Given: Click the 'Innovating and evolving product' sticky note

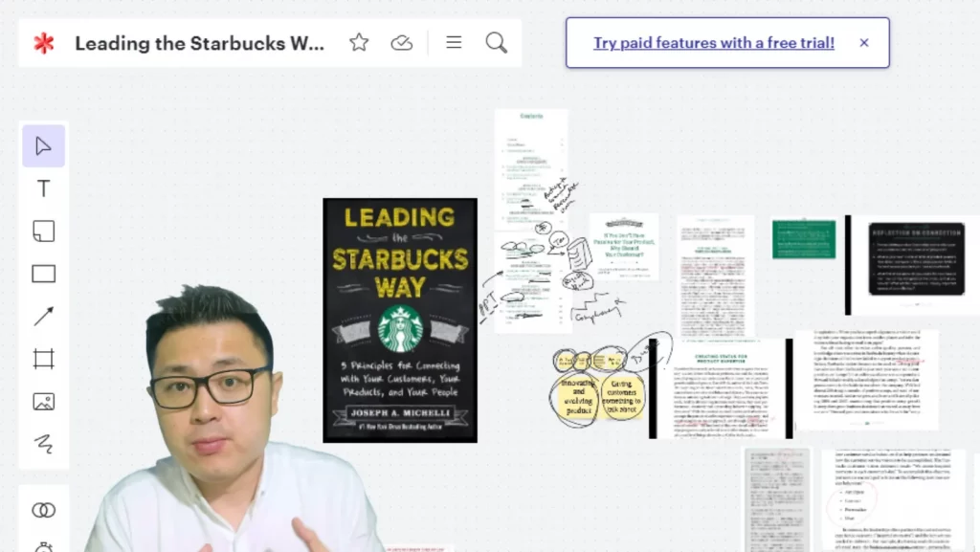Looking at the screenshot, I should click(x=578, y=397).
